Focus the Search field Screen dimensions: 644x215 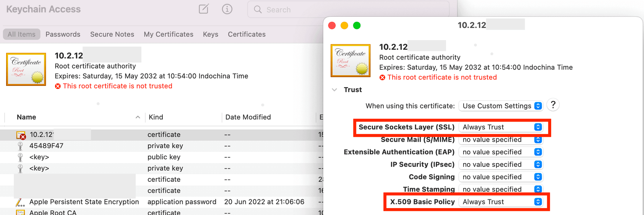(x=348, y=10)
